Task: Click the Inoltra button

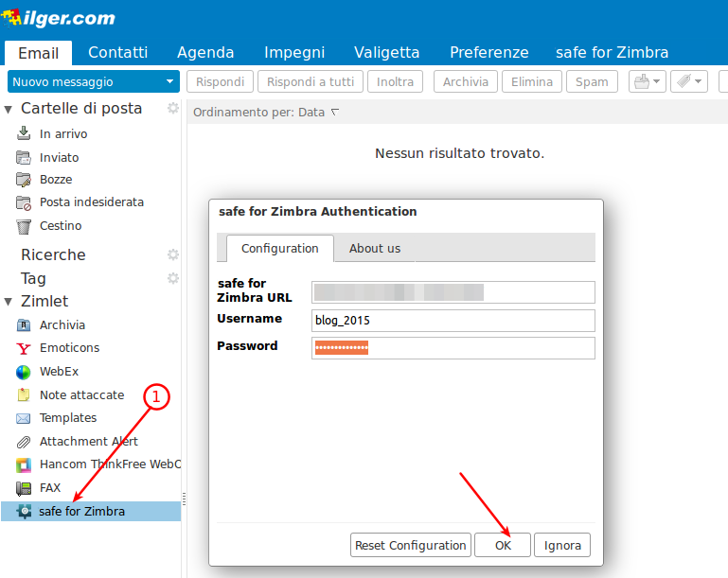Action: [x=395, y=81]
